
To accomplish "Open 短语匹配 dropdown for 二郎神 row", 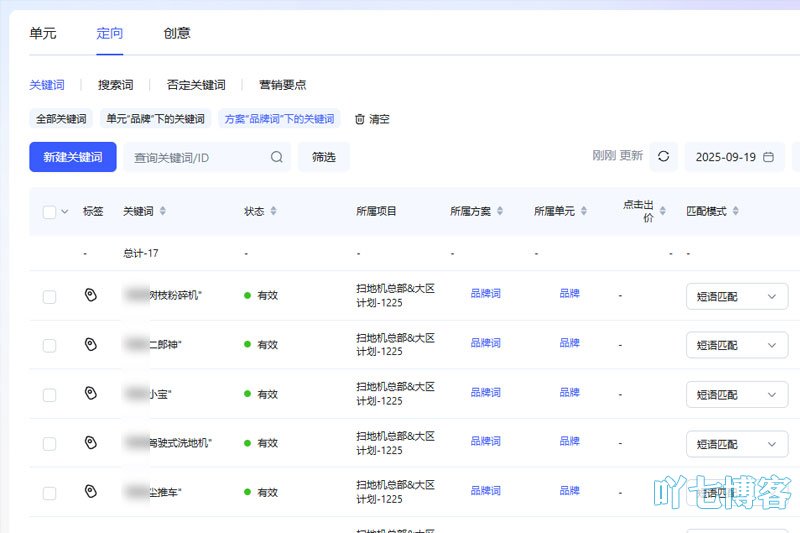I will 737,345.
